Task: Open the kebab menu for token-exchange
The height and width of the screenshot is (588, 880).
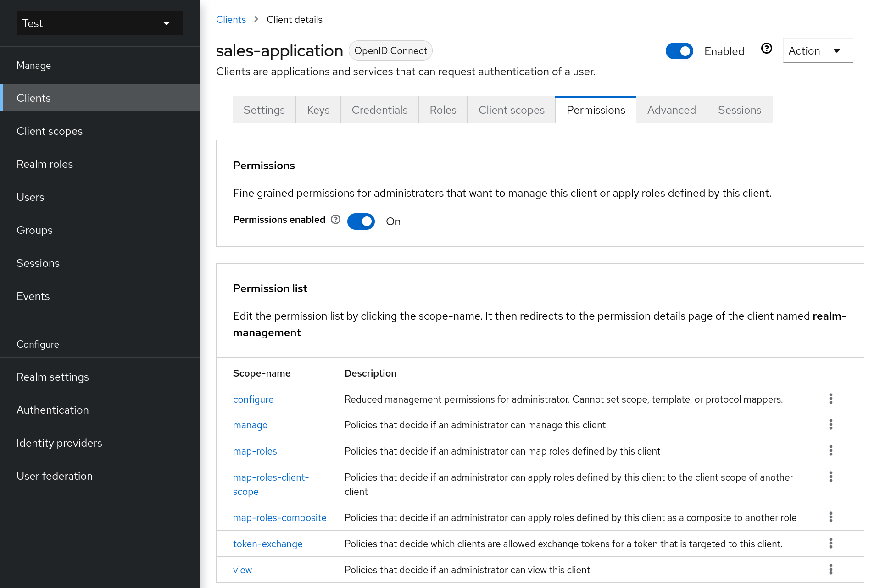Action: [831, 544]
